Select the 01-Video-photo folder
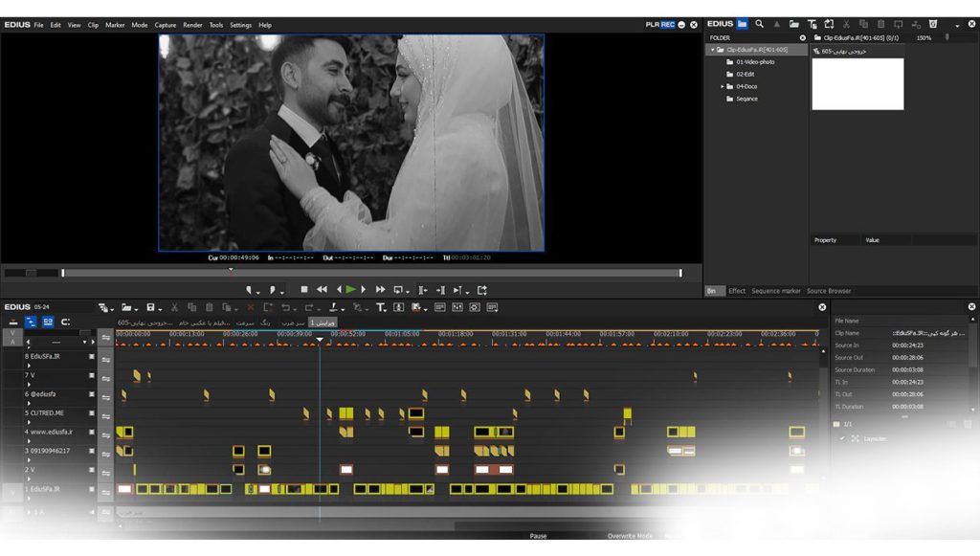The image size is (980, 556). click(x=755, y=62)
